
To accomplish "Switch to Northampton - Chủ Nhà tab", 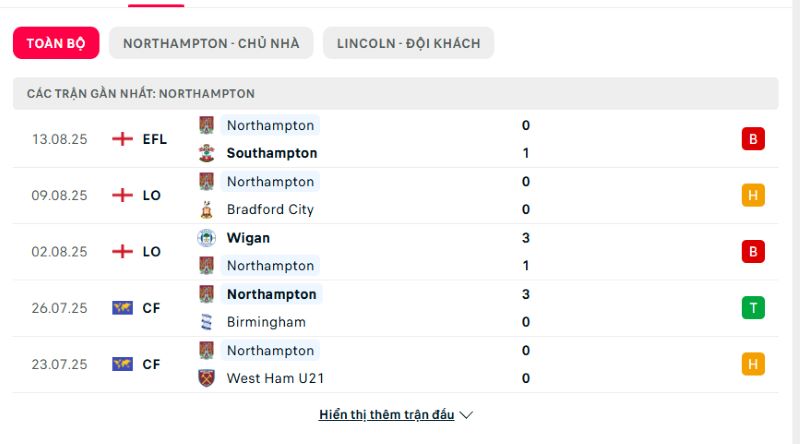I will coord(211,43).
